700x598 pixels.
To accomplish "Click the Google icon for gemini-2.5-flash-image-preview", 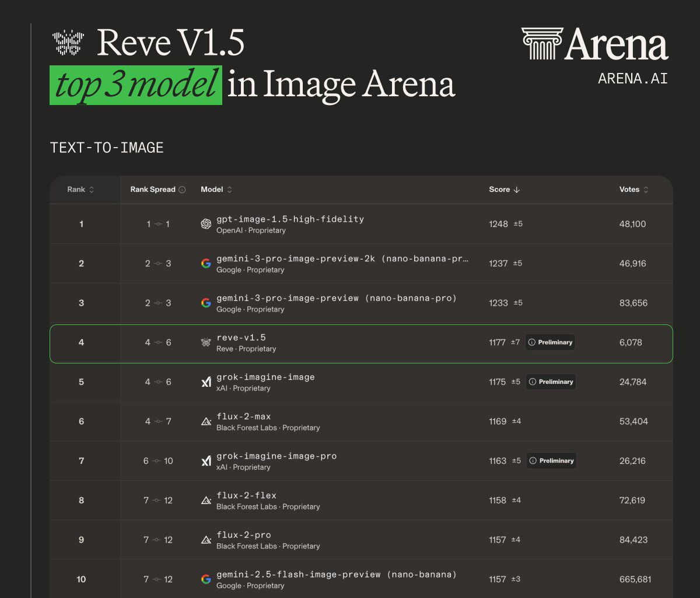I will (x=206, y=579).
